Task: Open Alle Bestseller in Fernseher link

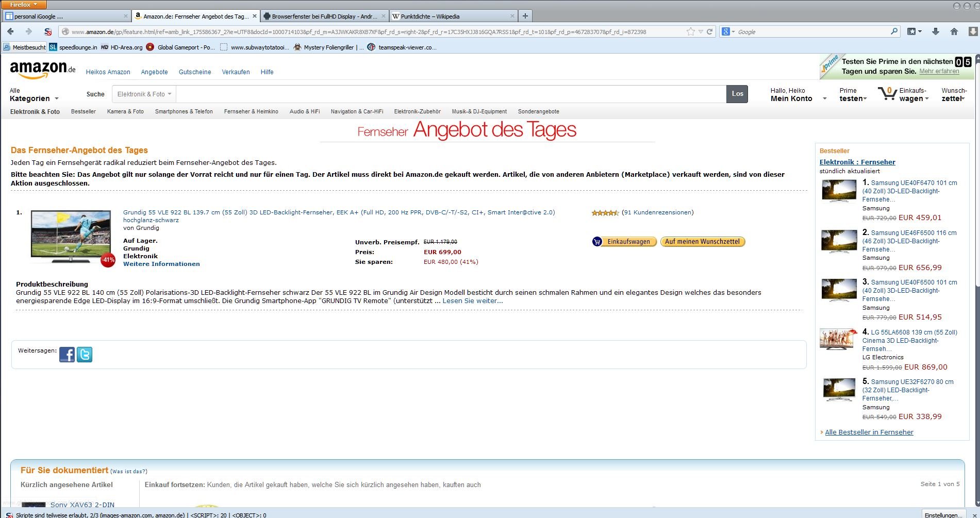Action: pos(869,432)
